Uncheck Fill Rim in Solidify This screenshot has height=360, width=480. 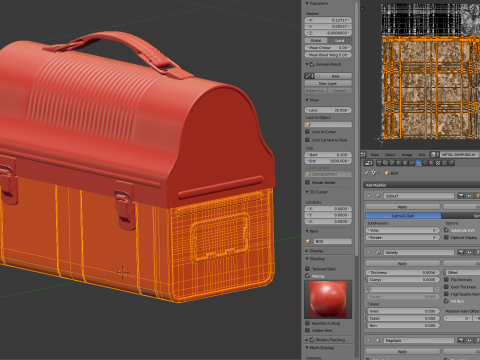point(446,301)
